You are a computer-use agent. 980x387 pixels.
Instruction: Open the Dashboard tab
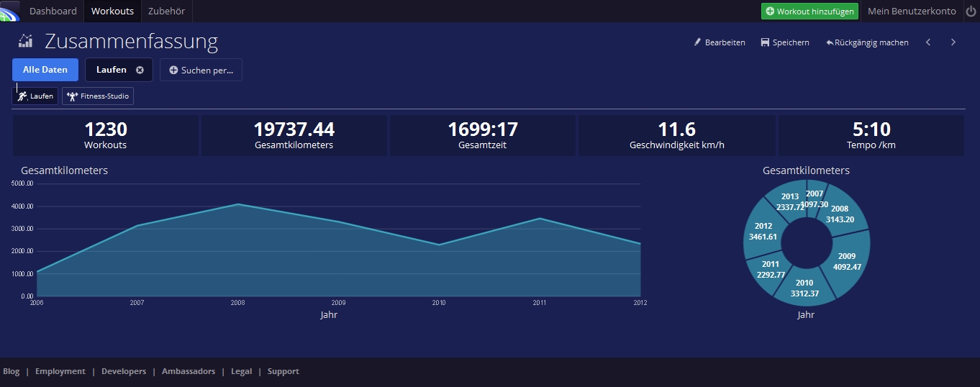[53, 11]
